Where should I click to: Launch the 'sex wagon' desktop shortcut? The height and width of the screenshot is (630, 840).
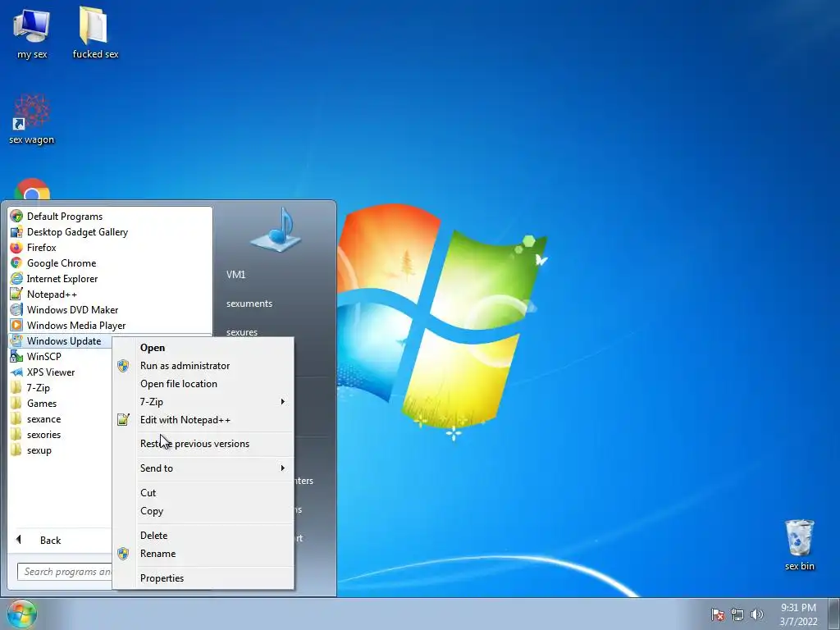[32, 119]
